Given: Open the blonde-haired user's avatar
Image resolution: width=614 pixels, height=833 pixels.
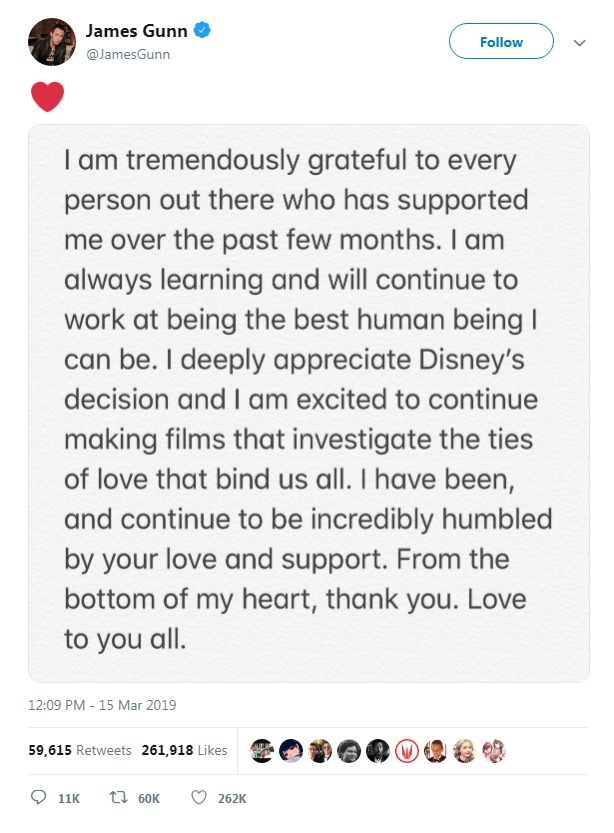Looking at the screenshot, I should tap(465, 751).
